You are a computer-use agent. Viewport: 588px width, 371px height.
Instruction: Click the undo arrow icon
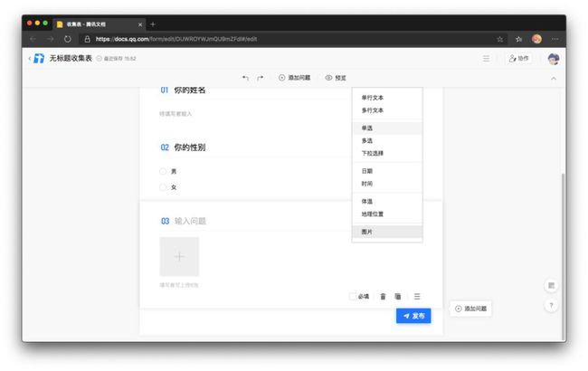click(245, 78)
